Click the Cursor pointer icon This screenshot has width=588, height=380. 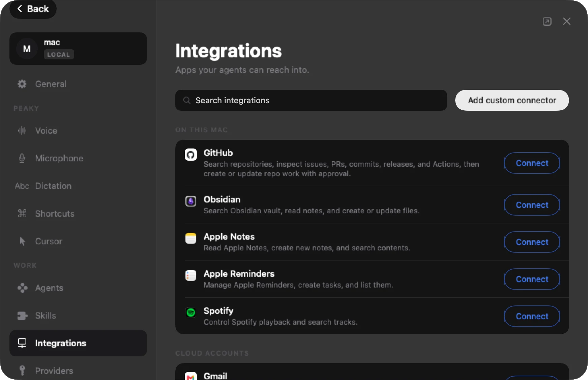tap(23, 241)
